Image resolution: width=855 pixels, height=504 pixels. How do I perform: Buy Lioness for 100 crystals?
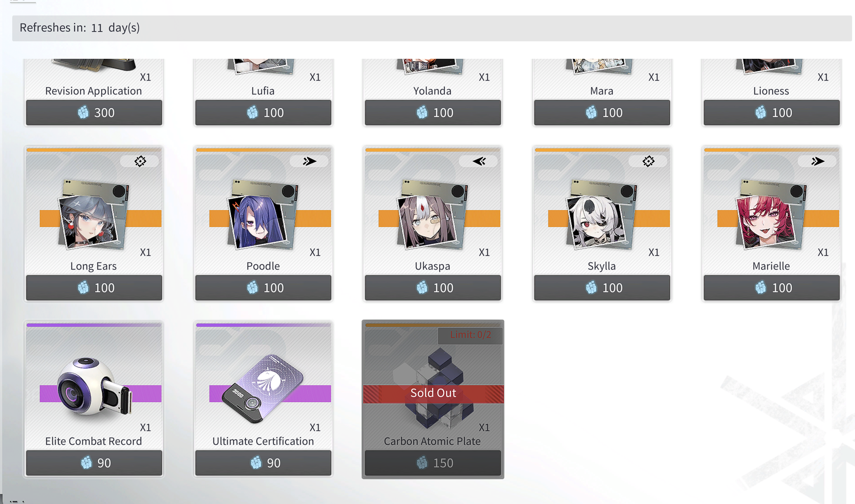tap(771, 112)
